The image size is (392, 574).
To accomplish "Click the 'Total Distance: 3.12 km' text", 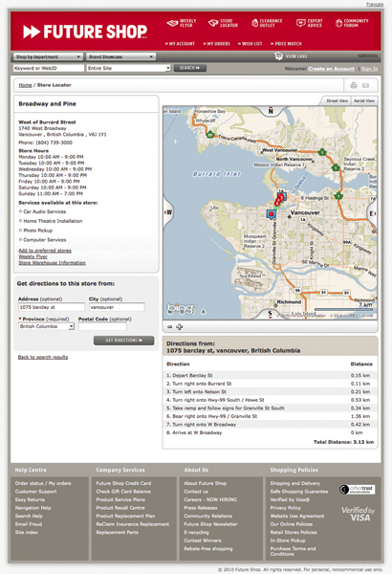I will click(x=343, y=442).
